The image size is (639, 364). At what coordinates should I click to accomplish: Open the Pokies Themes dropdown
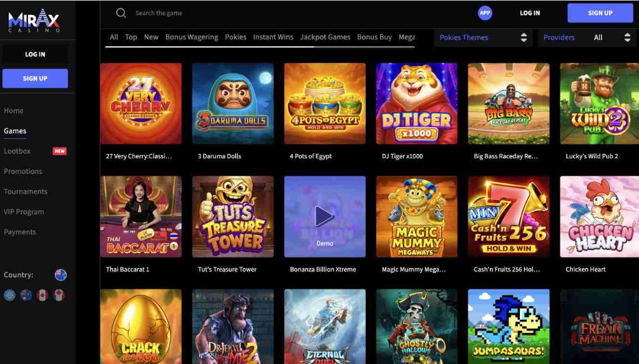(x=482, y=37)
